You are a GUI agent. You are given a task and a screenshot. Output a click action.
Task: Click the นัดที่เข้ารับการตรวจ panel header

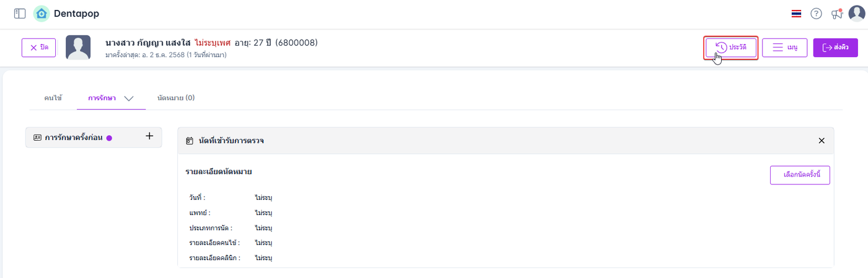tap(232, 141)
